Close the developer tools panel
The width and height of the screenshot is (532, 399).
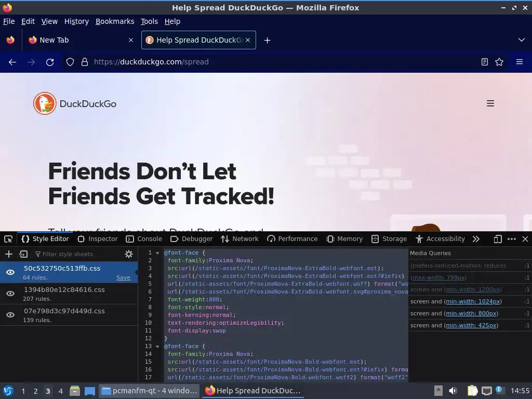tap(525, 239)
